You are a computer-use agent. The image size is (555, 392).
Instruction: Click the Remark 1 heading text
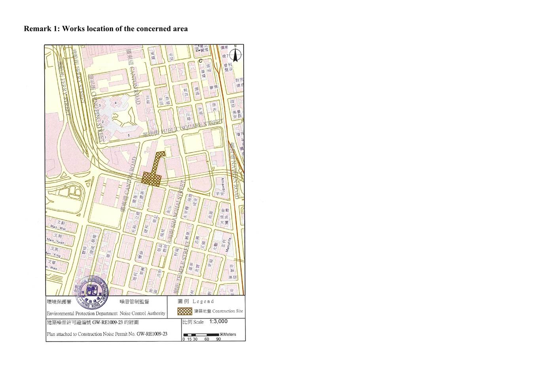[x=106, y=29]
